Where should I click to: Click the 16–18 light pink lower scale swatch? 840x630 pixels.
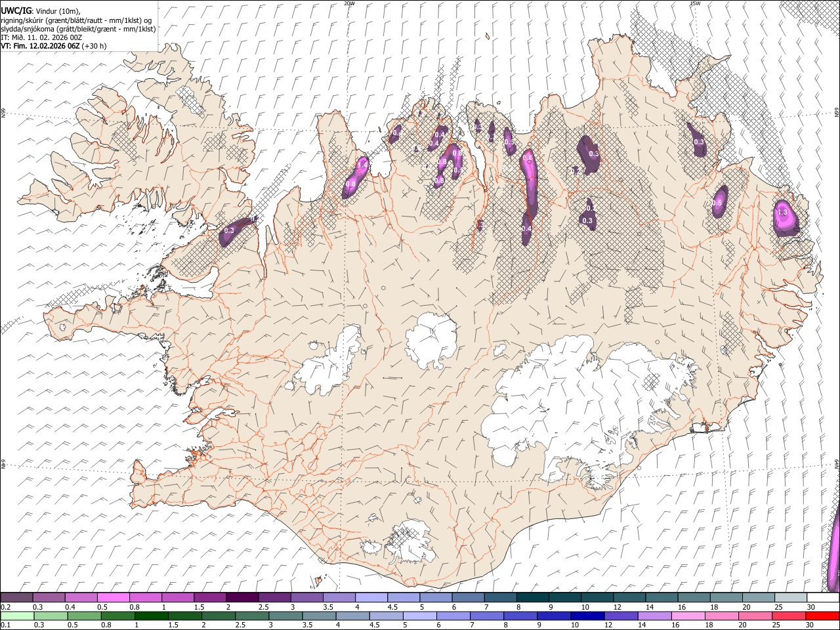[688, 616]
